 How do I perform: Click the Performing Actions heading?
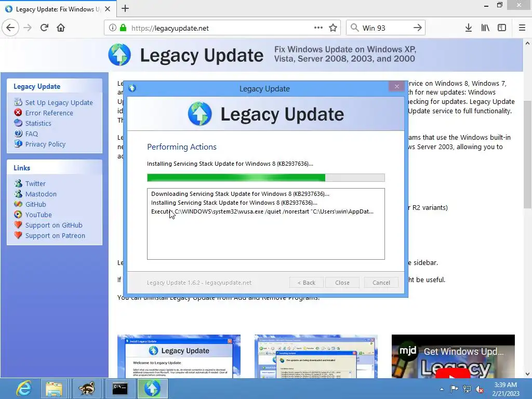coord(182,147)
